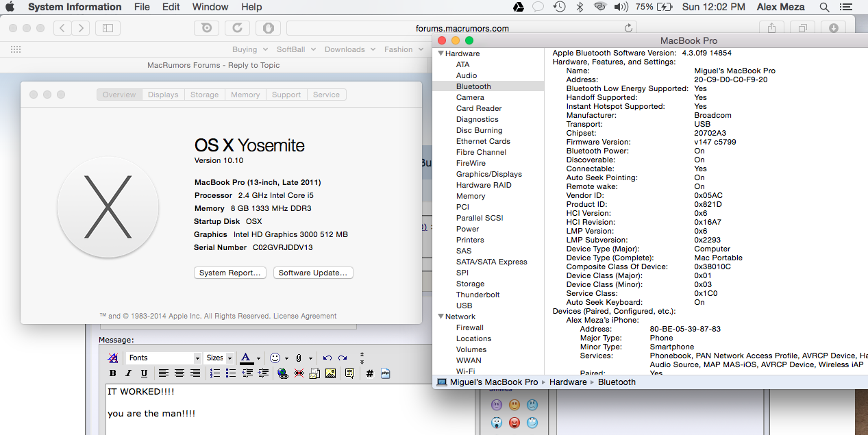Image resolution: width=868 pixels, height=435 pixels.
Task: Show Safari downloads button
Action: [x=834, y=28]
